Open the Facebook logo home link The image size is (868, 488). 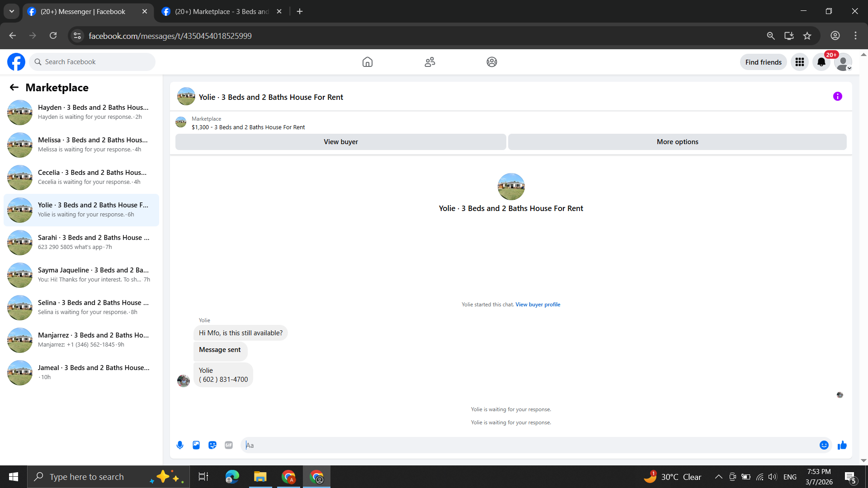point(16,62)
